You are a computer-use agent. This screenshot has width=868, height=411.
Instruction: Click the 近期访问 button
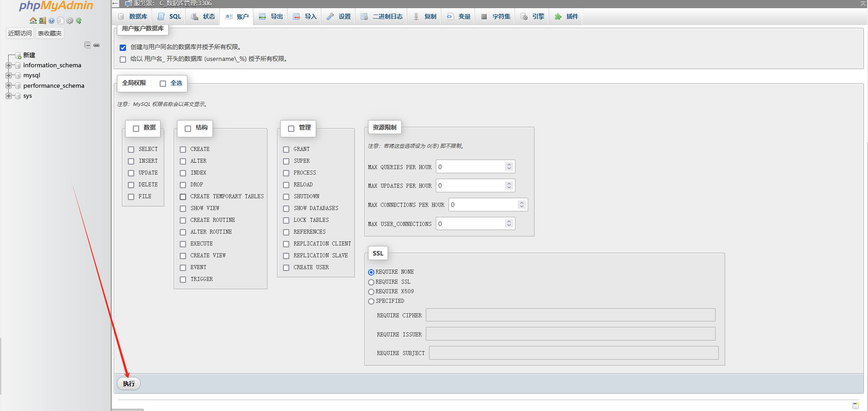point(20,33)
